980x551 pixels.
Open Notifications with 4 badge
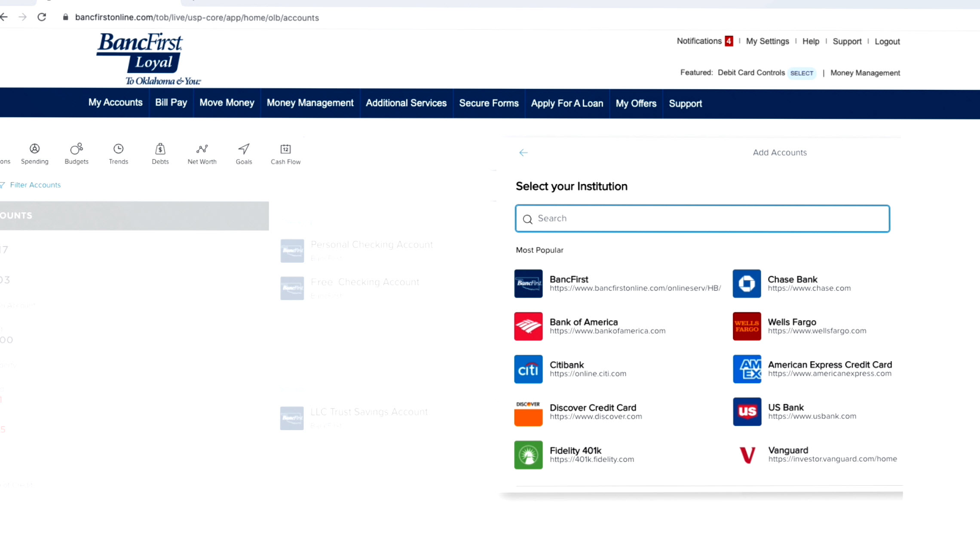pos(704,41)
